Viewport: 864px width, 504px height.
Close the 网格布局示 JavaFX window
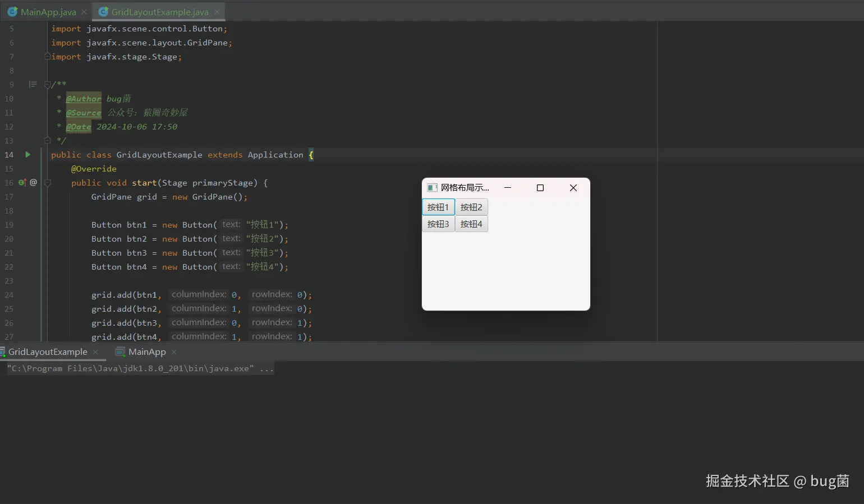(x=573, y=188)
